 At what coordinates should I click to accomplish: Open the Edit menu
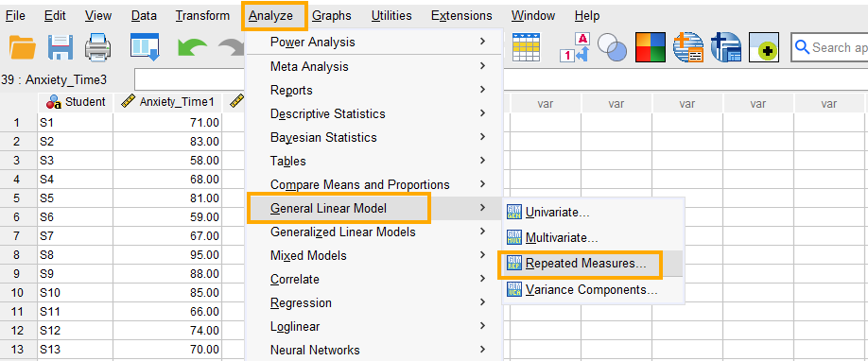[55, 15]
